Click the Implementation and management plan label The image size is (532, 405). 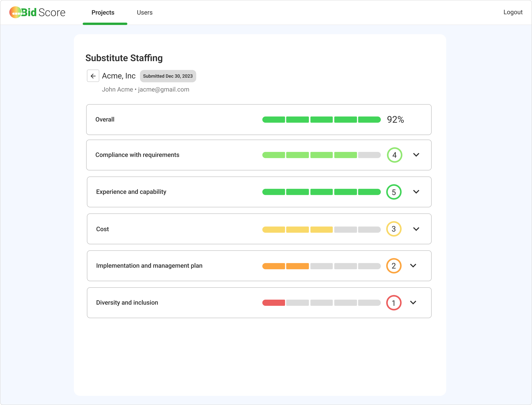click(x=149, y=266)
